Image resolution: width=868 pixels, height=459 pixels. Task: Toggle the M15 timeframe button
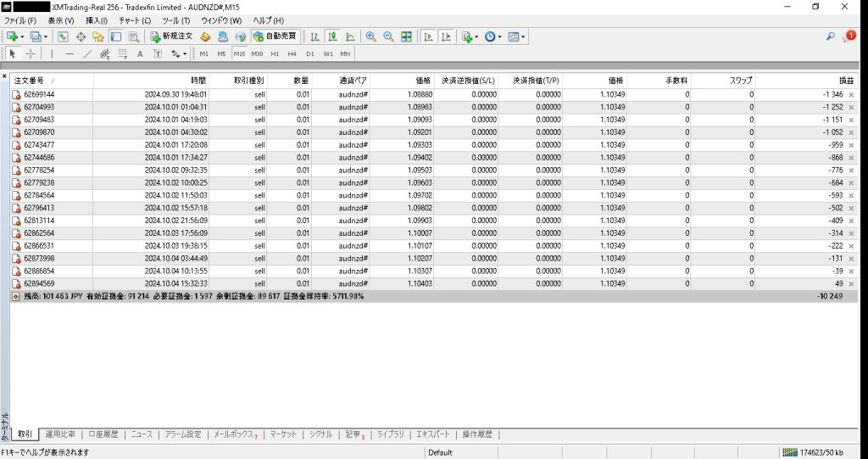pyautogui.click(x=239, y=53)
